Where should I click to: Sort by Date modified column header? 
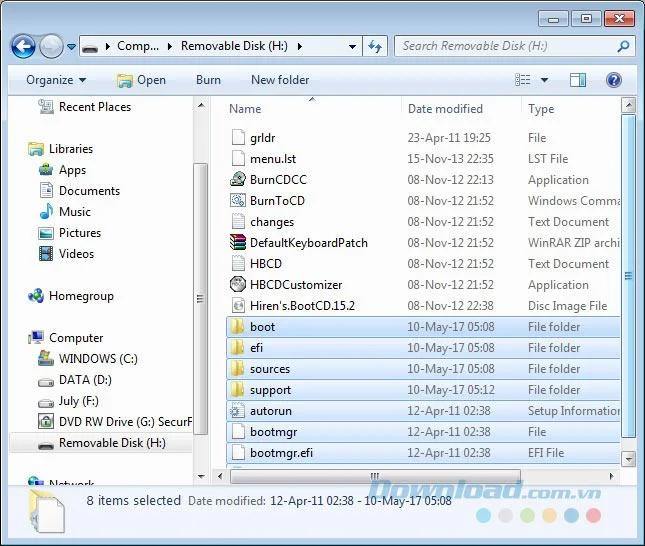(445, 109)
